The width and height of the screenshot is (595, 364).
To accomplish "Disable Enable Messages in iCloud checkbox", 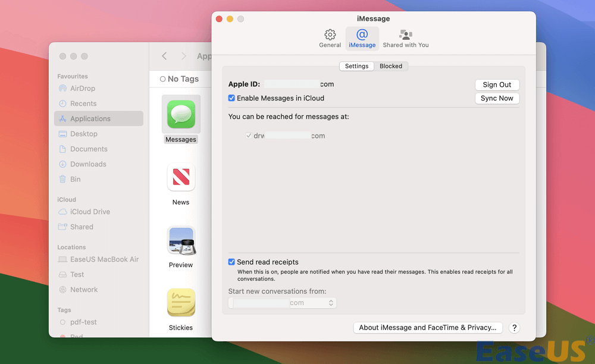I will [x=232, y=98].
